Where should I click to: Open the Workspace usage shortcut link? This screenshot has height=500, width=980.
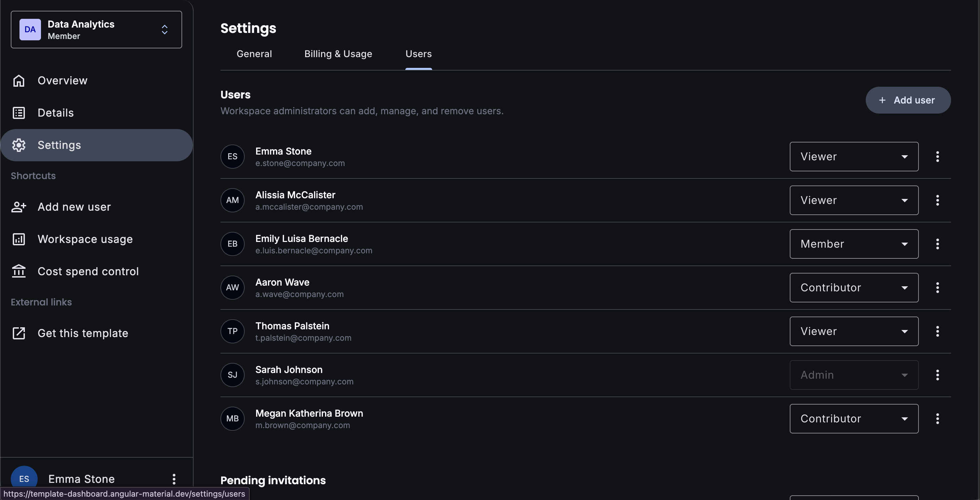coord(85,239)
